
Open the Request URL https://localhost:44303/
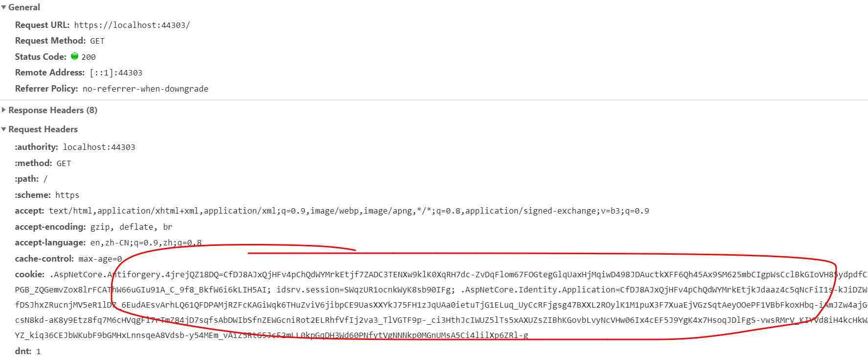pyautogui.click(x=131, y=24)
